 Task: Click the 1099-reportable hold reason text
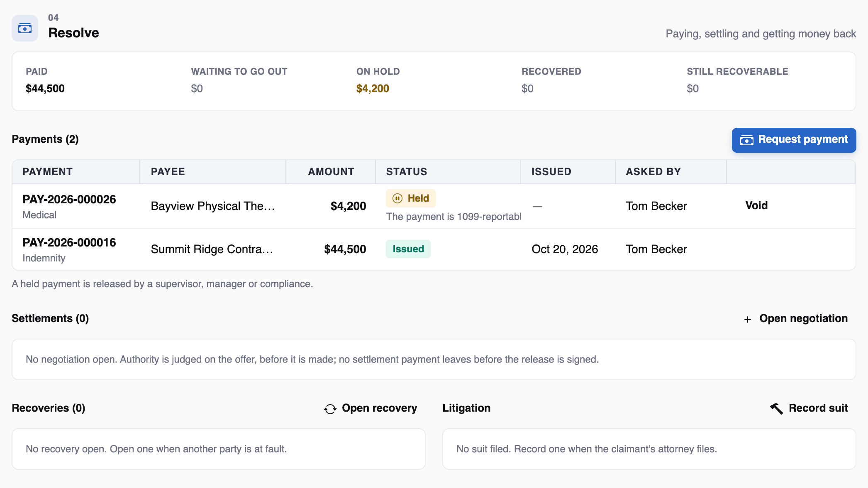[454, 217]
